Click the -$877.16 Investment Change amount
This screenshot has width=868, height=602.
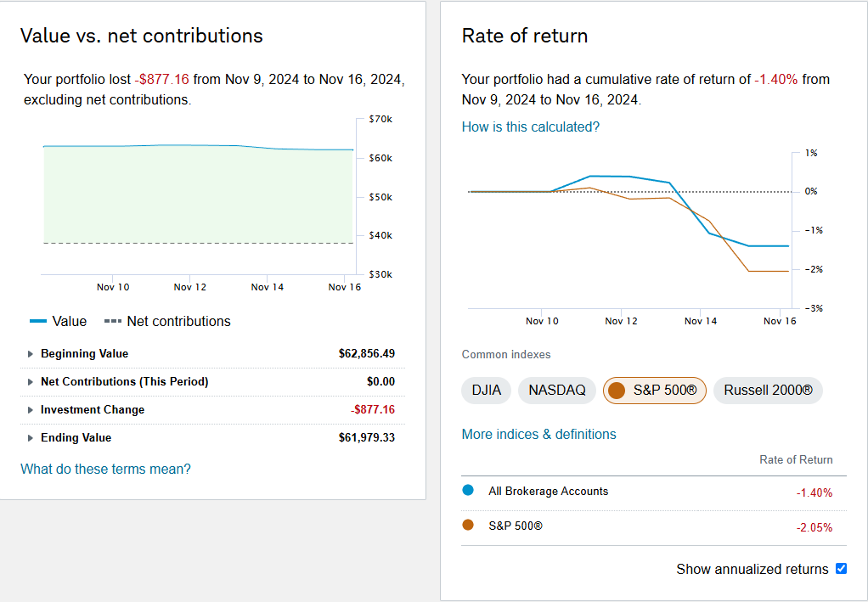point(372,410)
